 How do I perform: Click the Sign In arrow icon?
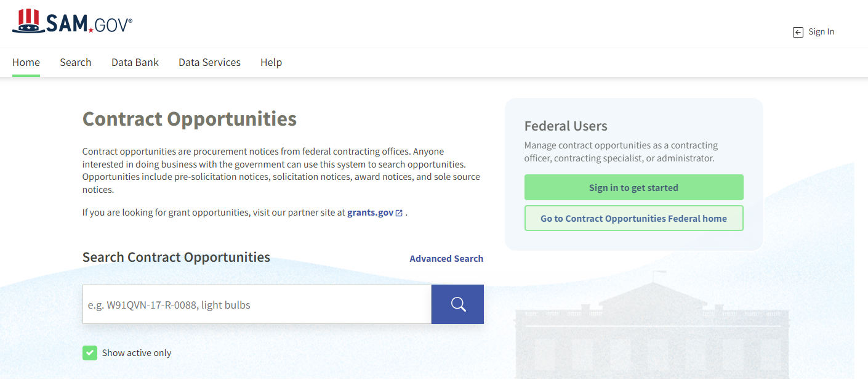coord(798,33)
